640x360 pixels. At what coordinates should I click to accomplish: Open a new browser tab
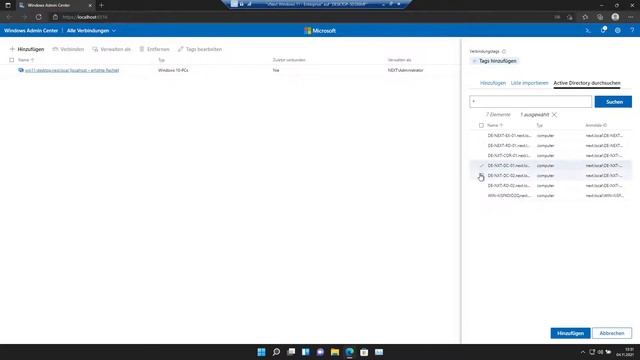coord(101,5)
